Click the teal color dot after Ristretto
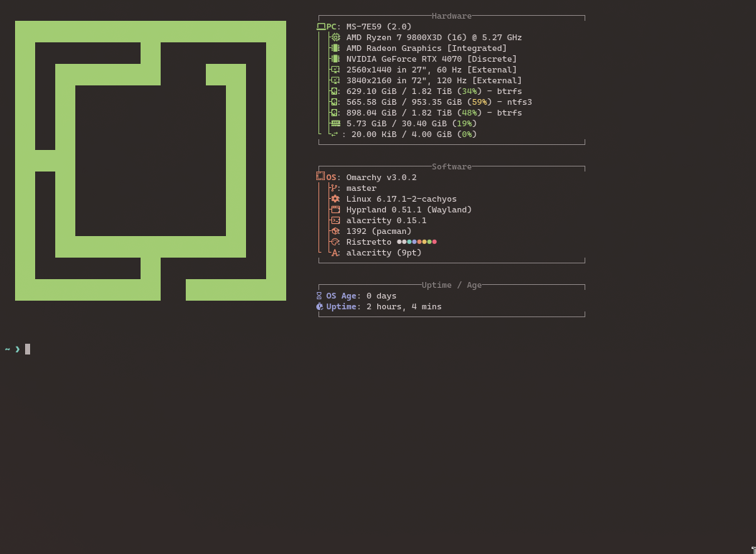 (x=410, y=242)
